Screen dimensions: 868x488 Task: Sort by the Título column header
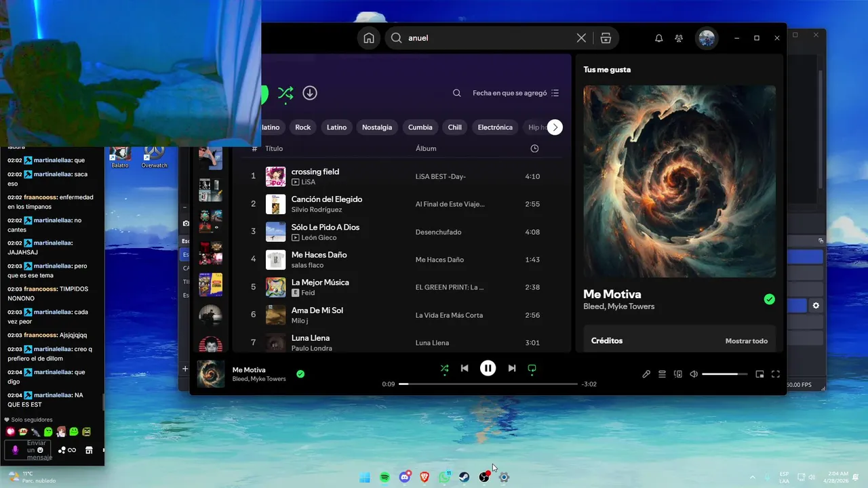[274, 148]
